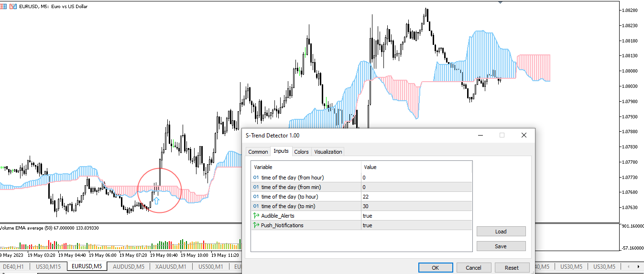Click the Load button
The width and height of the screenshot is (644, 274).
[501, 232]
